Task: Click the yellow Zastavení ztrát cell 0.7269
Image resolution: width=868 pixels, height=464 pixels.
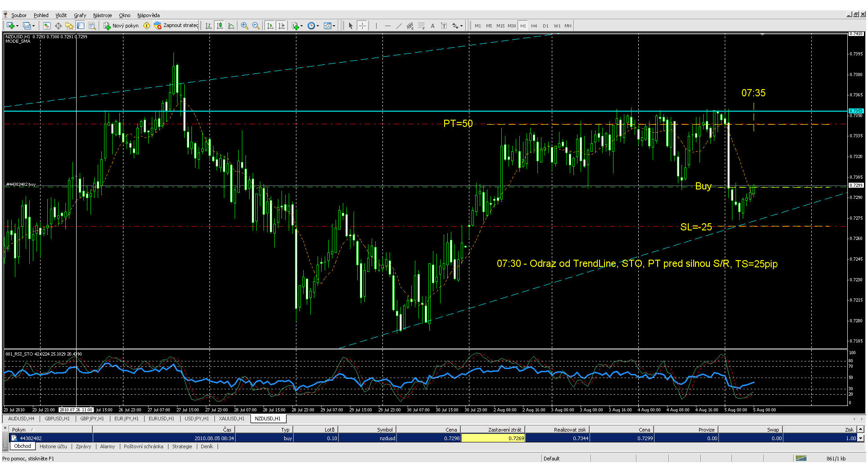Action: [493, 438]
